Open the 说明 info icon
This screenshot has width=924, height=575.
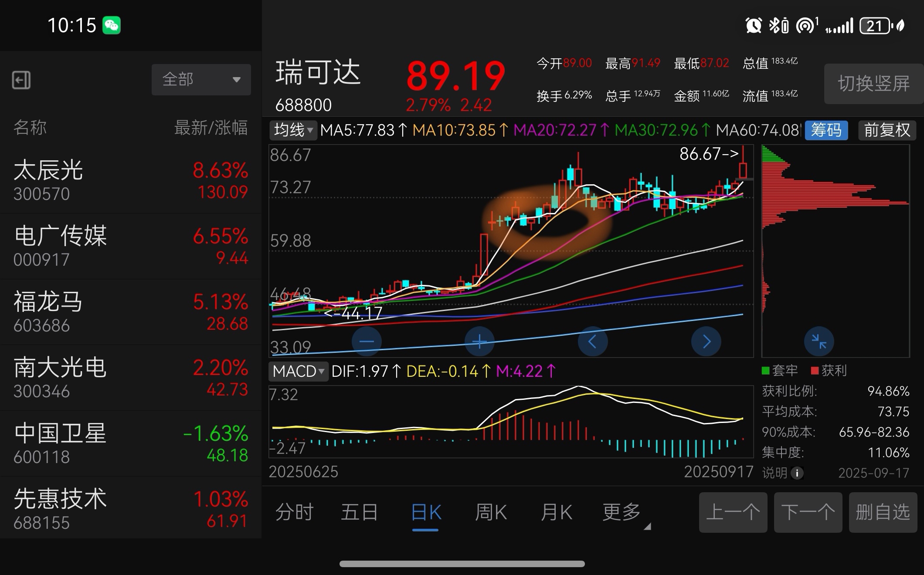tap(797, 473)
